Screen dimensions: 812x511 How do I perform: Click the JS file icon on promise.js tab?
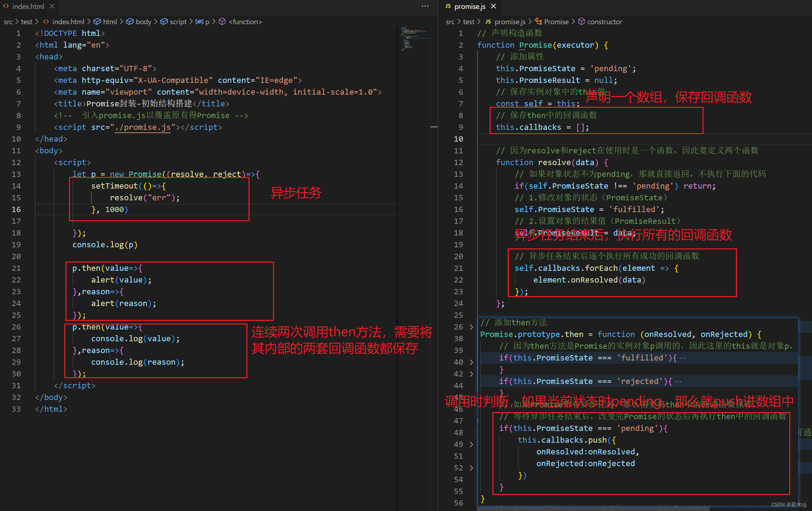448,6
